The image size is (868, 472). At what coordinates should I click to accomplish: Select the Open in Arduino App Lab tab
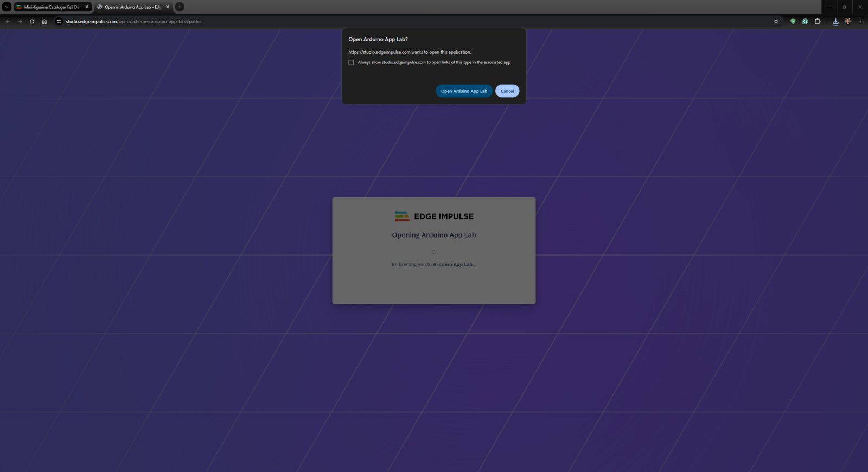133,7
